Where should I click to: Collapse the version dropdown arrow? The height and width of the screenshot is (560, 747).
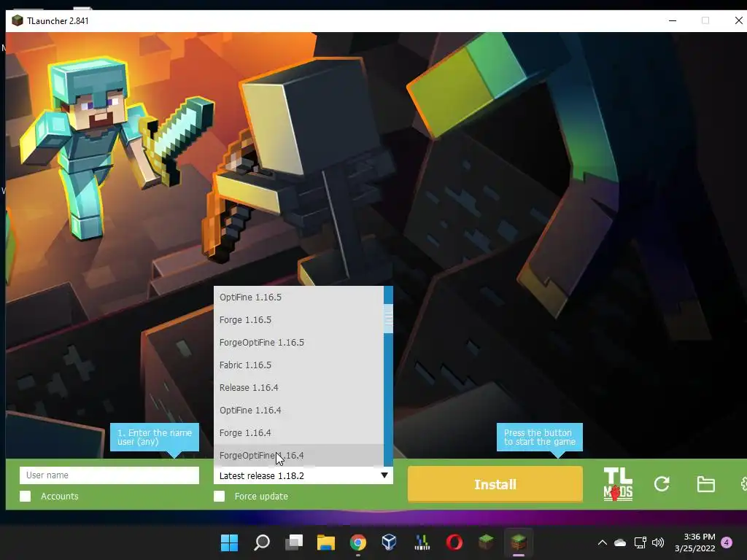coord(384,475)
